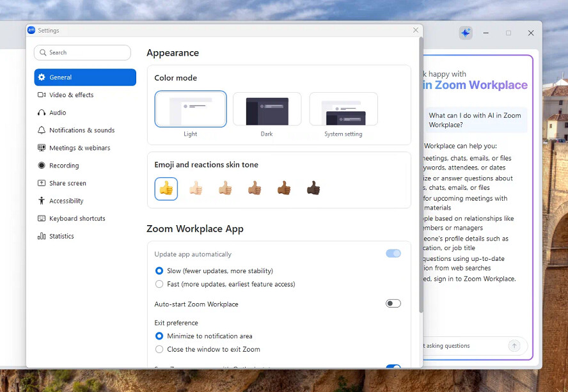The height and width of the screenshot is (392, 568).
Task: Choose Close the window to exit Zoom
Action: [159, 349]
